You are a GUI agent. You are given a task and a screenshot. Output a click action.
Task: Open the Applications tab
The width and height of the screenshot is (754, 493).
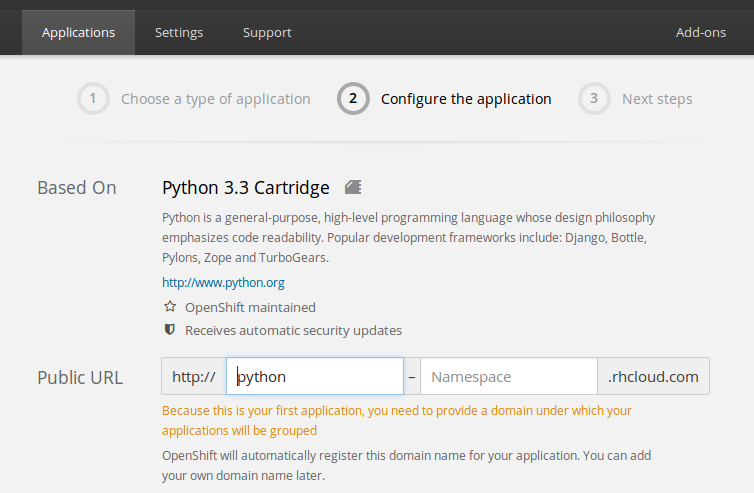[78, 32]
